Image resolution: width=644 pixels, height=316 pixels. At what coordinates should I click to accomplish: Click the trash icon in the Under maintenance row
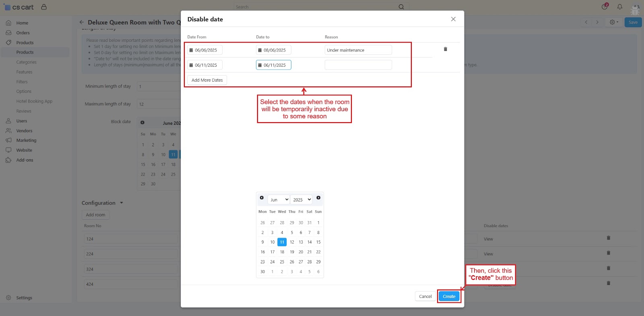(445, 49)
